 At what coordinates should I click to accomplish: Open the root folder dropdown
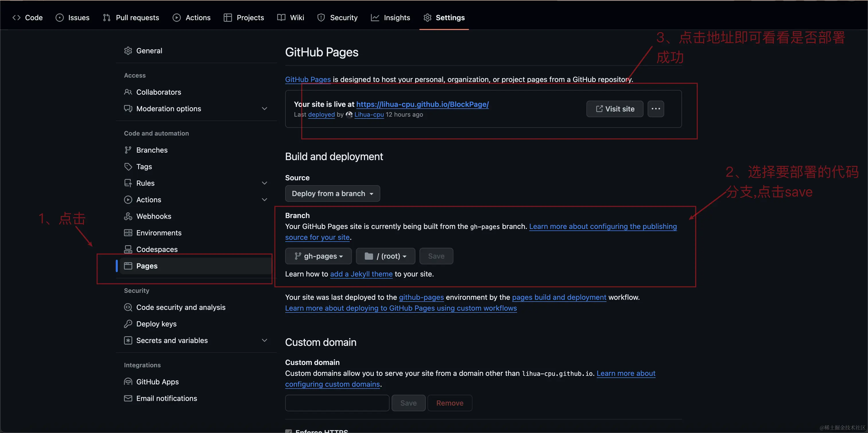coord(385,256)
